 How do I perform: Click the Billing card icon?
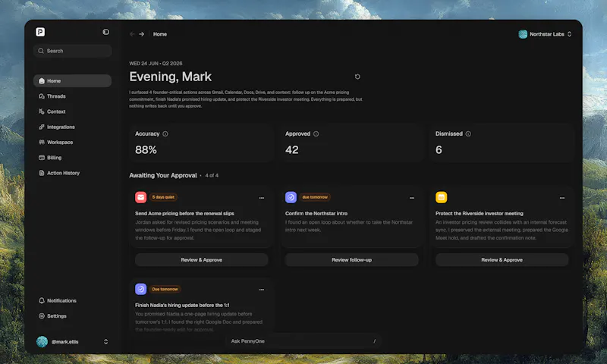tap(42, 158)
